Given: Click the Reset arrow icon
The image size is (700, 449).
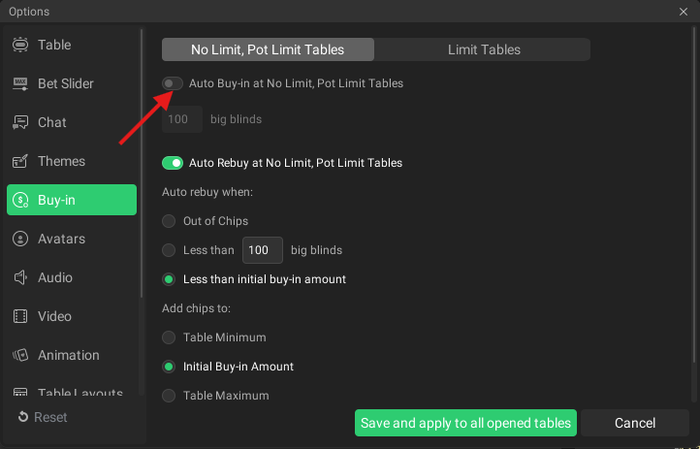Looking at the screenshot, I should (23, 417).
